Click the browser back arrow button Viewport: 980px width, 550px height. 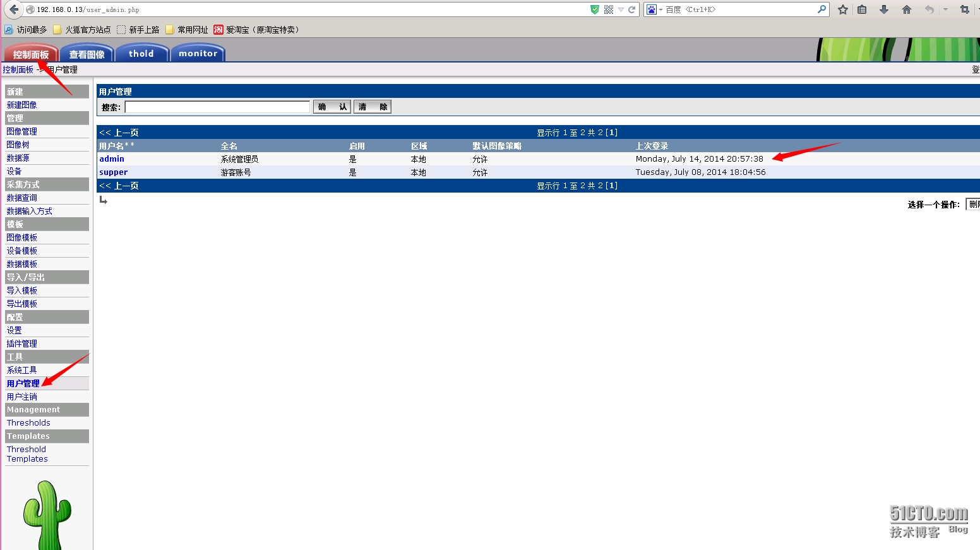coord(14,9)
